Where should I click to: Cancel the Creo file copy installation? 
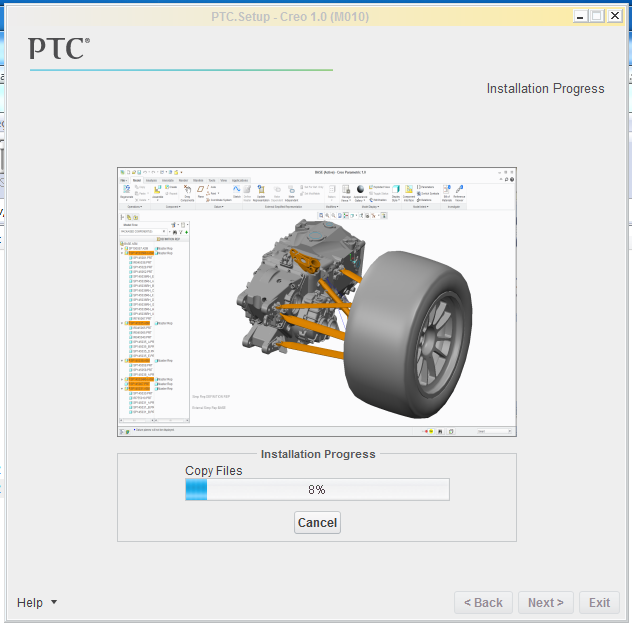click(317, 522)
